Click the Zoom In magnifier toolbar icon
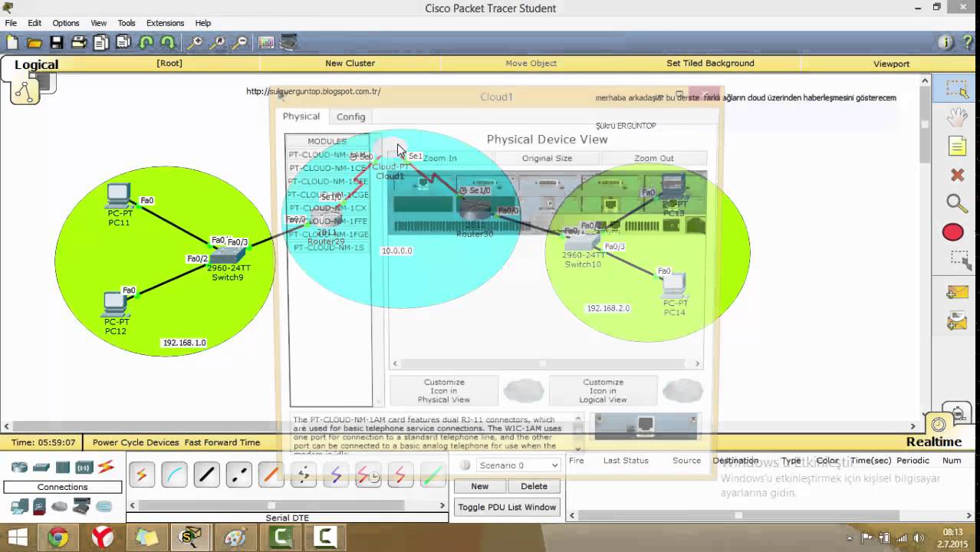 click(196, 43)
